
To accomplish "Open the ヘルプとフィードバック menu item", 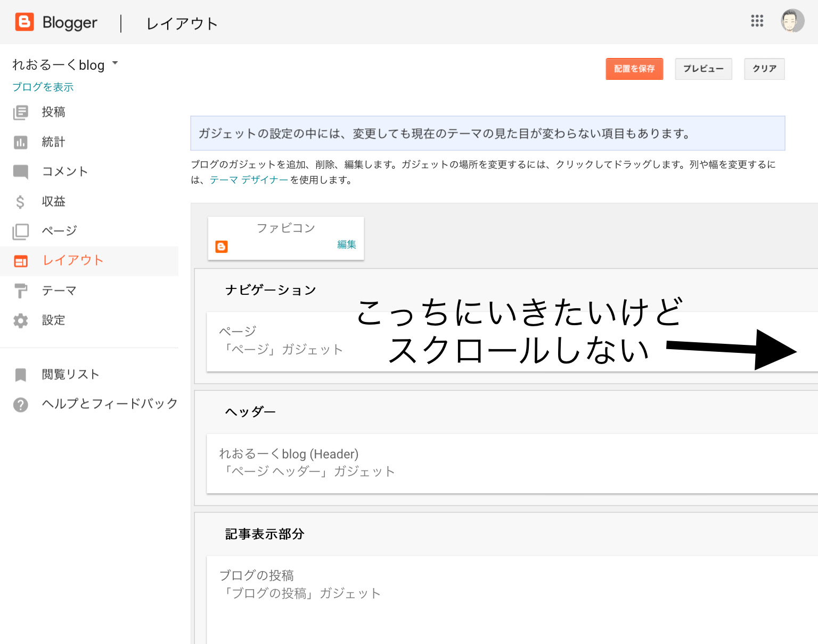I will click(x=110, y=404).
